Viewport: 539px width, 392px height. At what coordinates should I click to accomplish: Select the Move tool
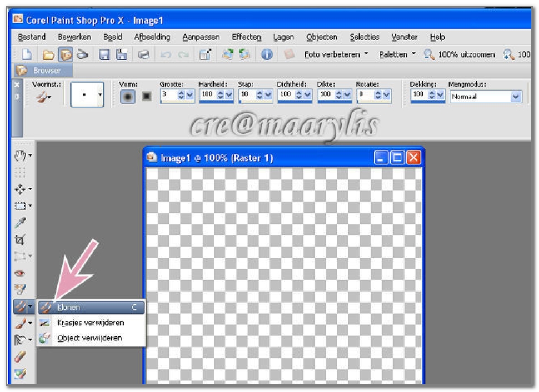click(20, 189)
